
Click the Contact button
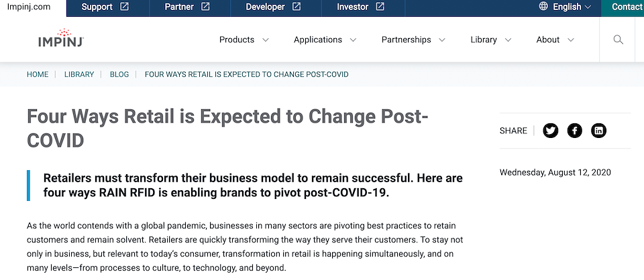pyautogui.click(x=623, y=7)
